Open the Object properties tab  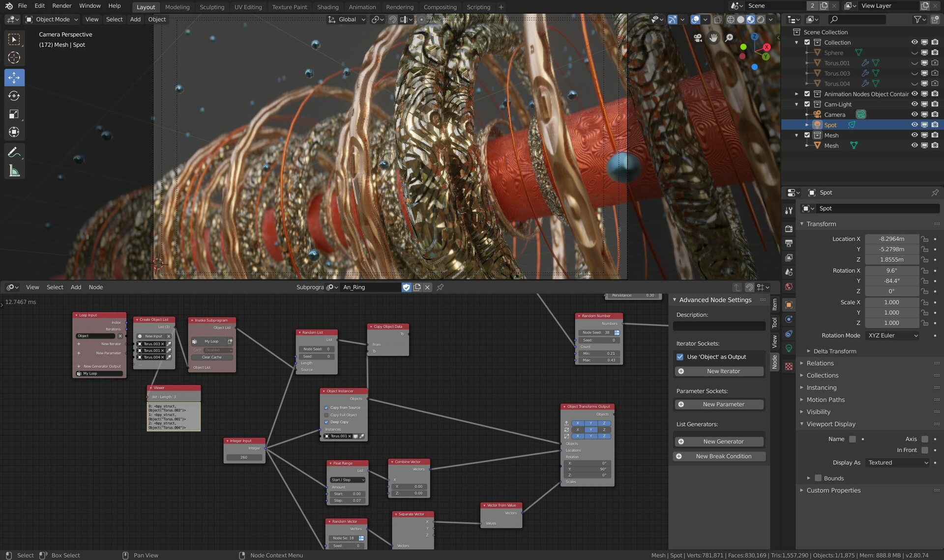789,305
